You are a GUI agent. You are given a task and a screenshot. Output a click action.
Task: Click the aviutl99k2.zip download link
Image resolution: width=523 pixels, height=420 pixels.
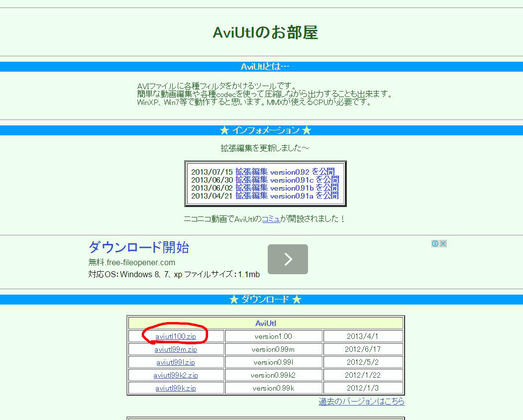pyautogui.click(x=176, y=375)
